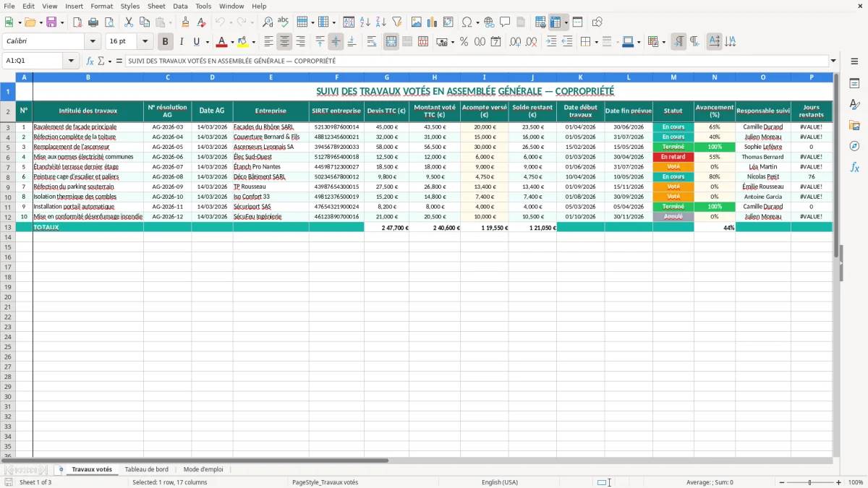Switch to the Tableau de bord sheet tab

(x=146, y=469)
